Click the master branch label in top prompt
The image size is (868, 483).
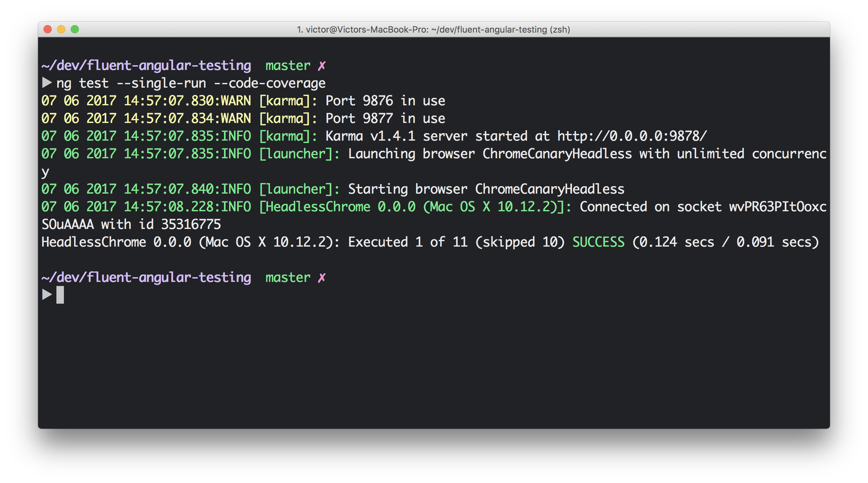pyautogui.click(x=288, y=66)
